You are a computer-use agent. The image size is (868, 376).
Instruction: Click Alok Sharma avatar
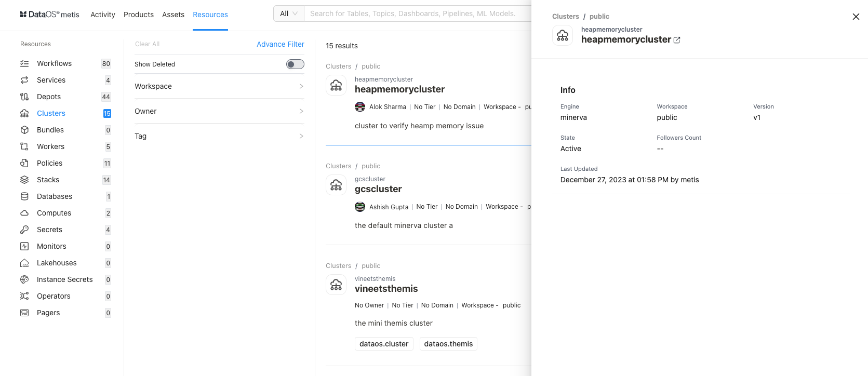[360, 107]
